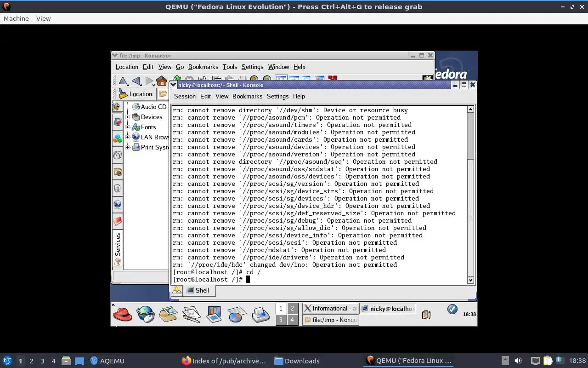Click the clipboard icon in KDE tray
The width and height of the screenshot is (588, 368).
click(x=426, y=314)
